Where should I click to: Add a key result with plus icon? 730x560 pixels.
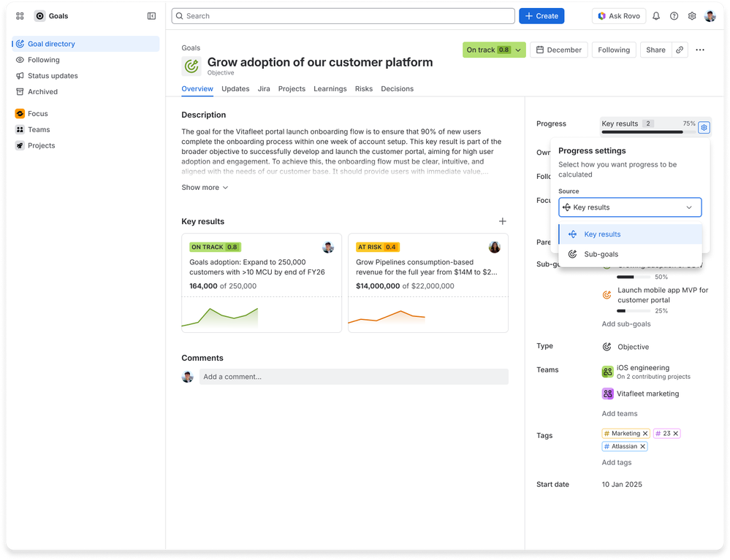click(502, 221)
